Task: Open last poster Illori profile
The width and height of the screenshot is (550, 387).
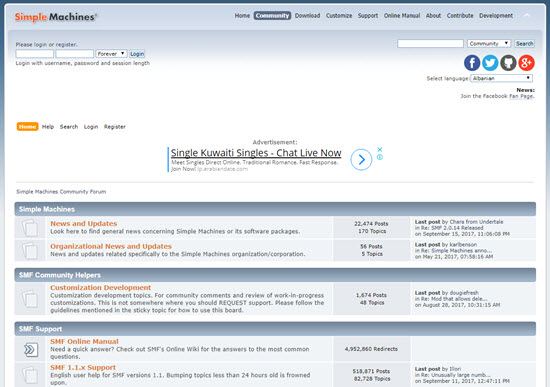Action: click(x=455, y=369)
